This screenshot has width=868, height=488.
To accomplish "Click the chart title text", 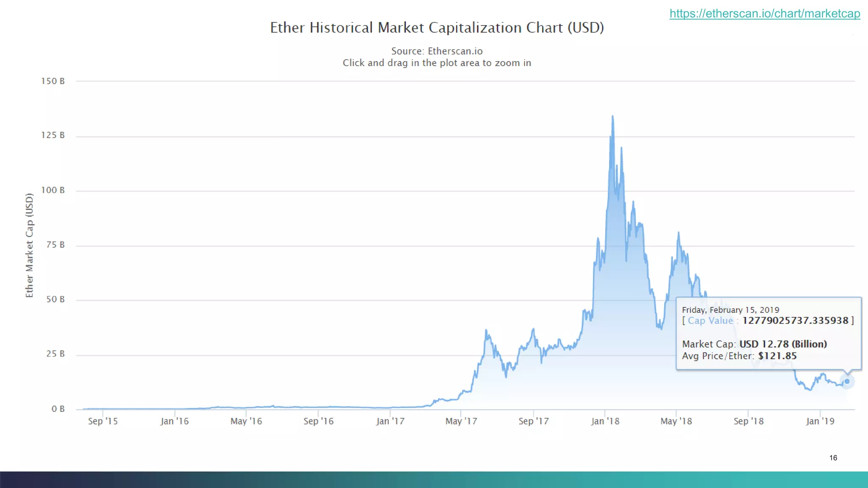I will click(437, 28).
